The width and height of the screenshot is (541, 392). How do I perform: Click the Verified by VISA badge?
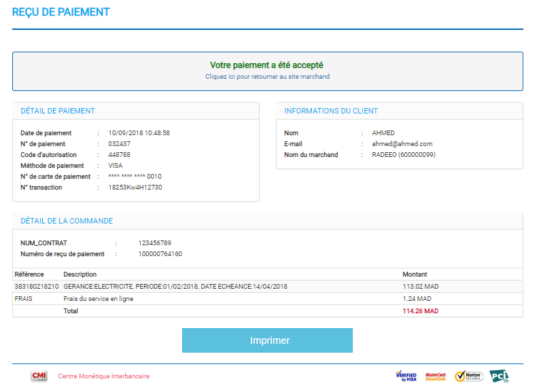pyautogui.click(x=406, y=376)
